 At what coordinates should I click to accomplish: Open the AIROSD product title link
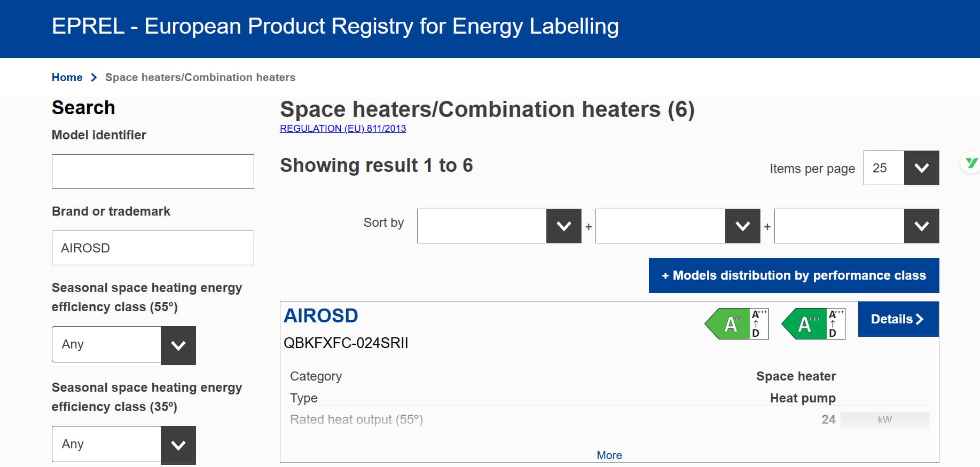[x=320, y=316]
